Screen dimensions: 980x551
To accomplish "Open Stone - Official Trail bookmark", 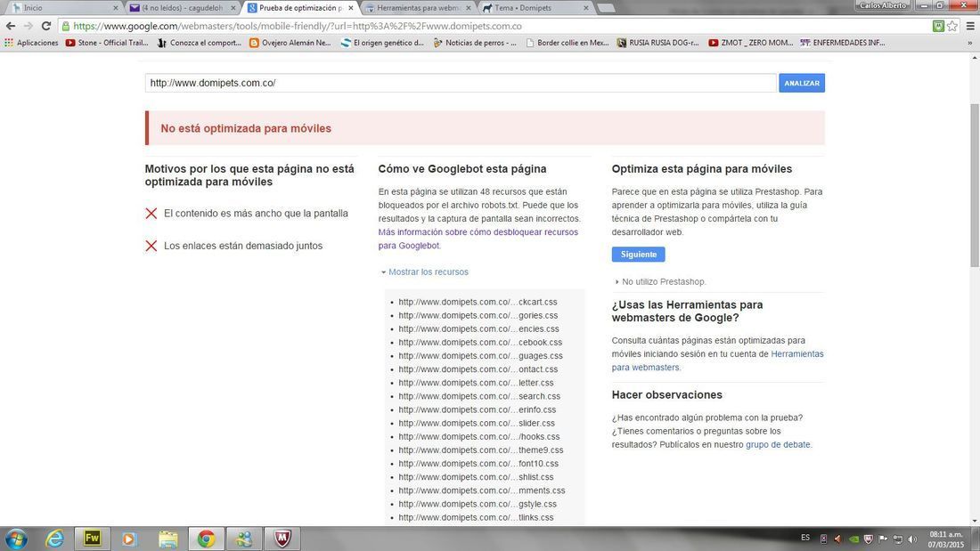I will coord(107,43).
